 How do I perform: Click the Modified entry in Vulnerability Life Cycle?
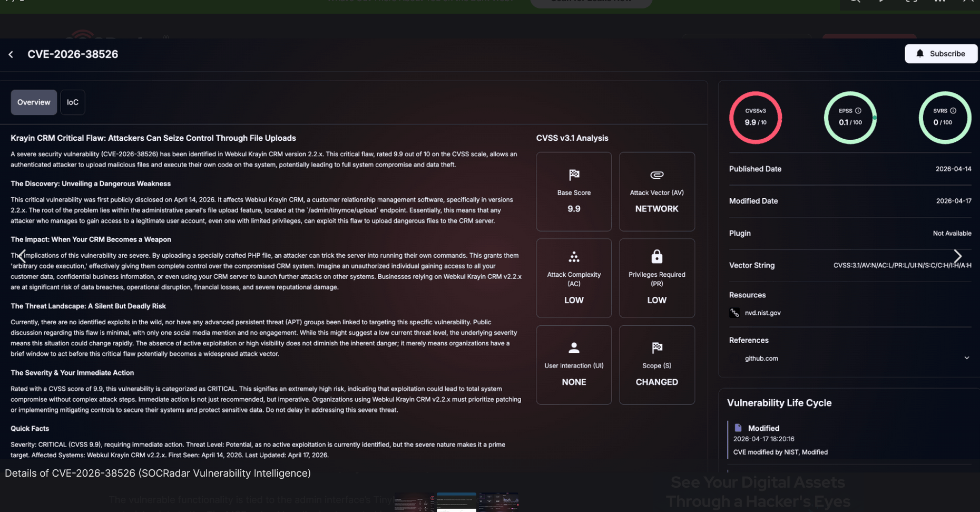pos(763,428)
